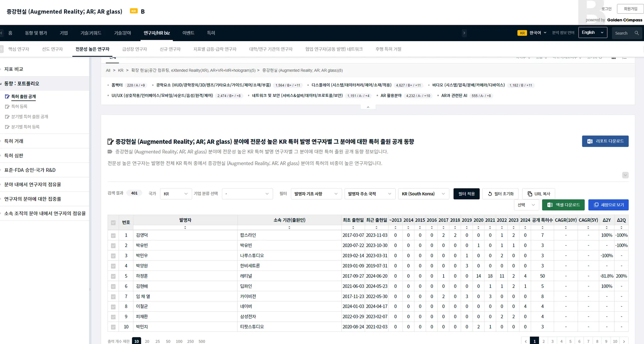
Task: Open table in new window (새창으로 보기)
Action: 608,205
